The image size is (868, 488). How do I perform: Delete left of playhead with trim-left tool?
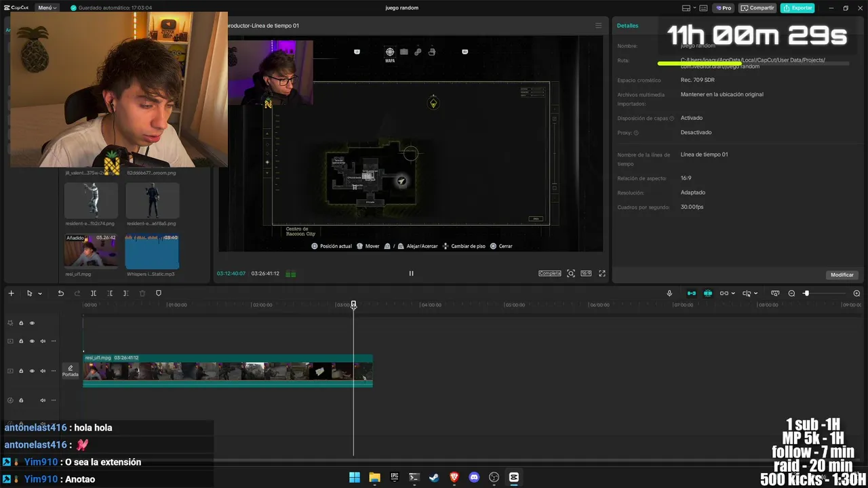(x=110, y=293)
